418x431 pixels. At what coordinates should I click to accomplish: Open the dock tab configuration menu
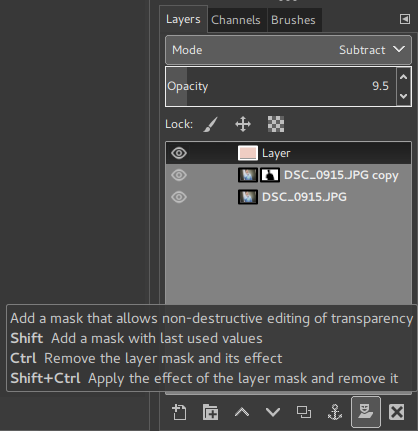(x=405, y=19)
